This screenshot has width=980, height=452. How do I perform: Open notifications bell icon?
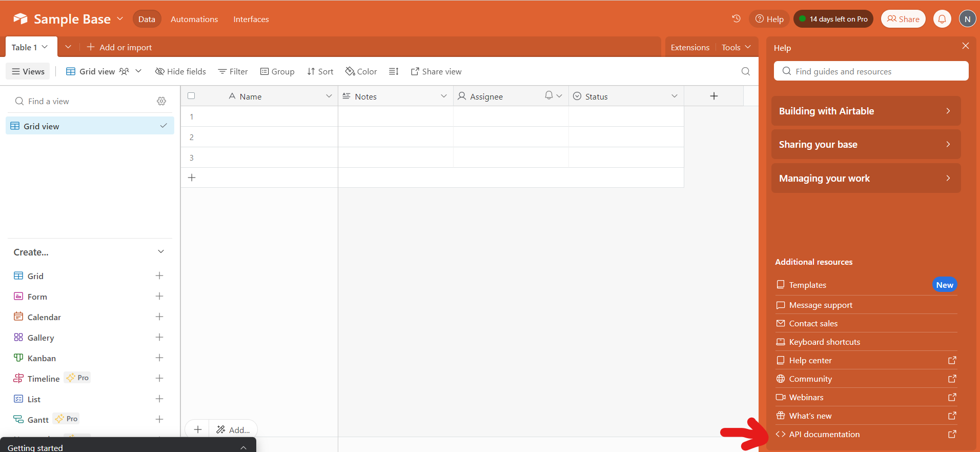(942, 19)
